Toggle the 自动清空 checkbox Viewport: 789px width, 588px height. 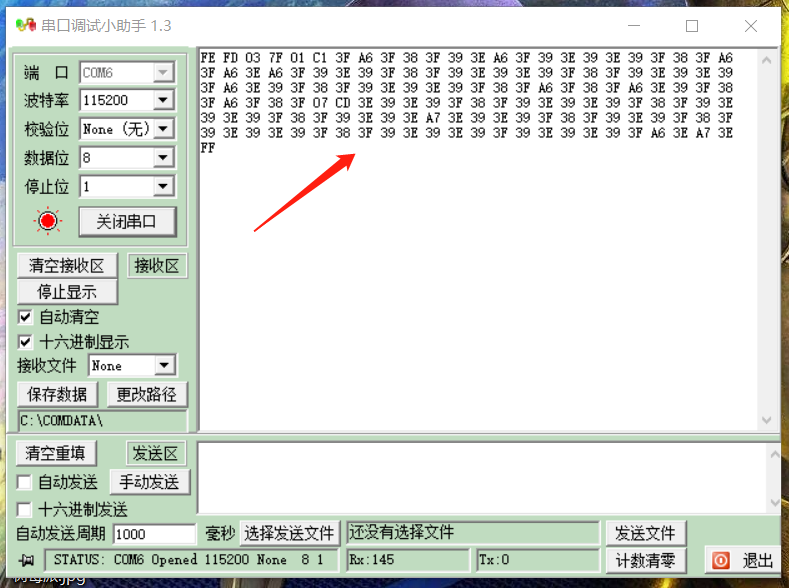click(x=25, y=317)
